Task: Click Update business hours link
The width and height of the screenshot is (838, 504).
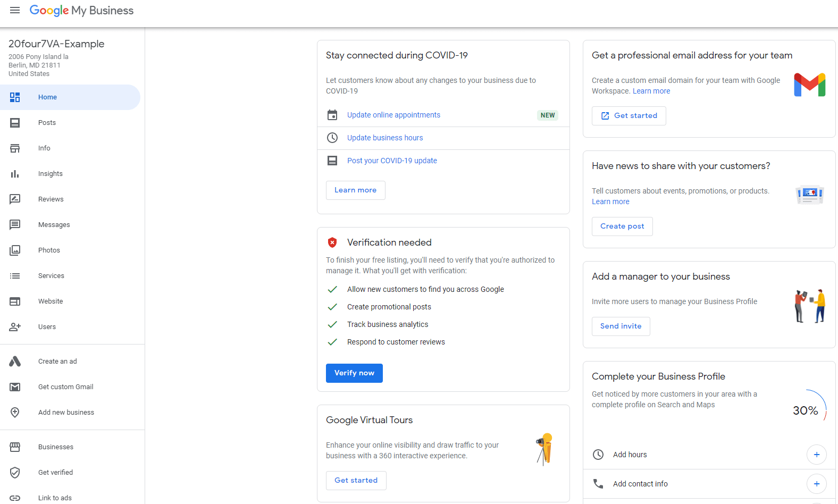Action: pos(385,138)
